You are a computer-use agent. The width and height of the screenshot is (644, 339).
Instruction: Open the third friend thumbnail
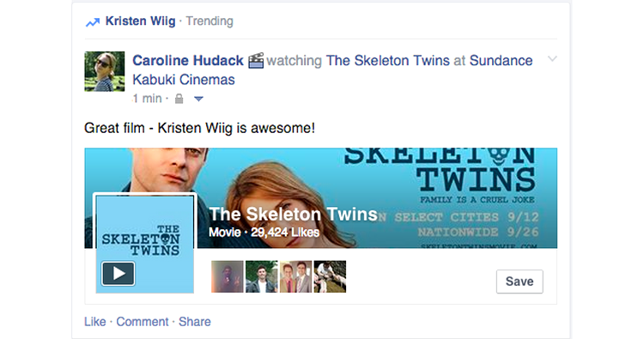(x=295, y=276)
